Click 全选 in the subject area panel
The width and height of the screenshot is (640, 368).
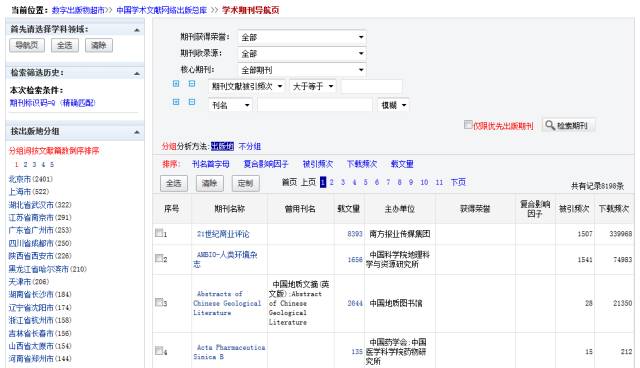click(x=64, y=45)
